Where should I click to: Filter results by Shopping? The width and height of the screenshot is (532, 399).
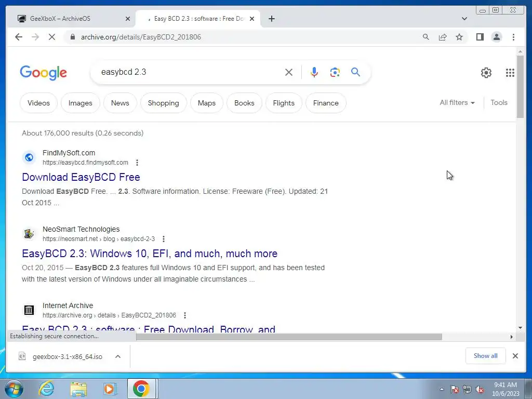tap(164, 103)
